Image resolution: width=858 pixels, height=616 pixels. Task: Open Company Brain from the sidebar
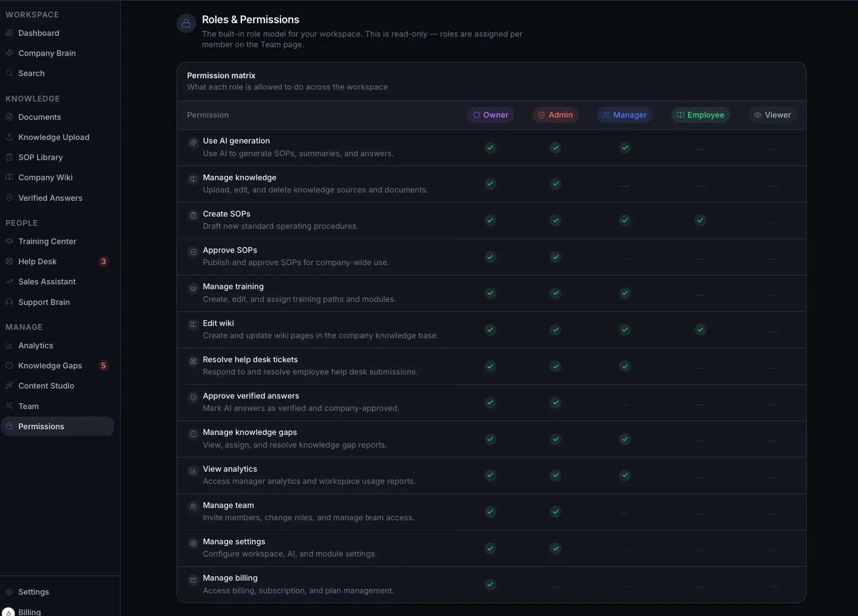tap(57, 53)
